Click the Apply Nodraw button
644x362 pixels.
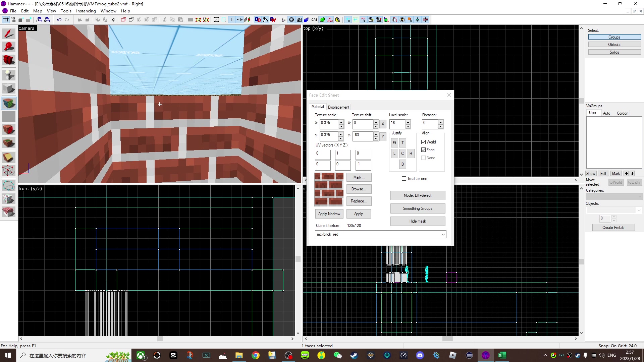[329, 214]
